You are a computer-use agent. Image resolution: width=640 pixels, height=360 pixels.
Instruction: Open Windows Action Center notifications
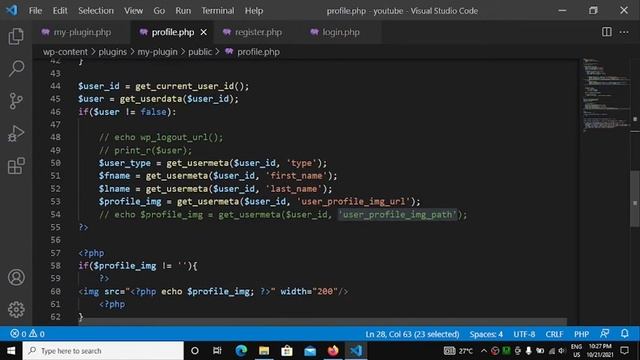[624, 351]
